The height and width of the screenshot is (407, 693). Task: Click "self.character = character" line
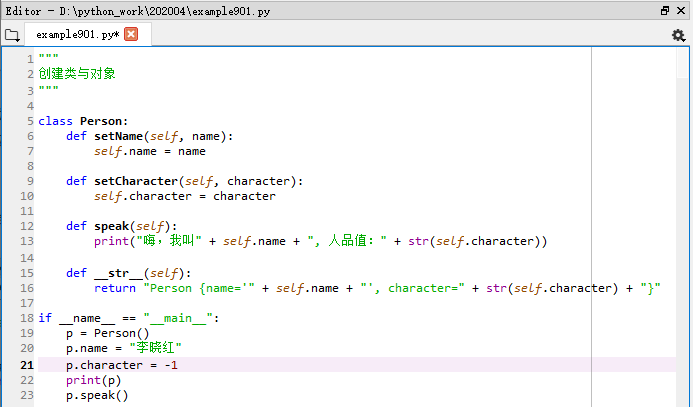[x=185, y=196]
